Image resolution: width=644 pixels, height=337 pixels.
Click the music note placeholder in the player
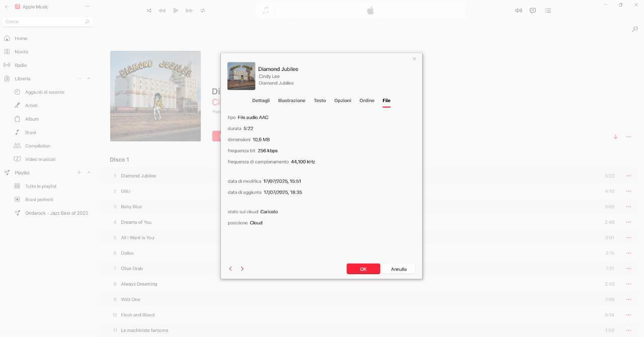click(x=266, y=11)
